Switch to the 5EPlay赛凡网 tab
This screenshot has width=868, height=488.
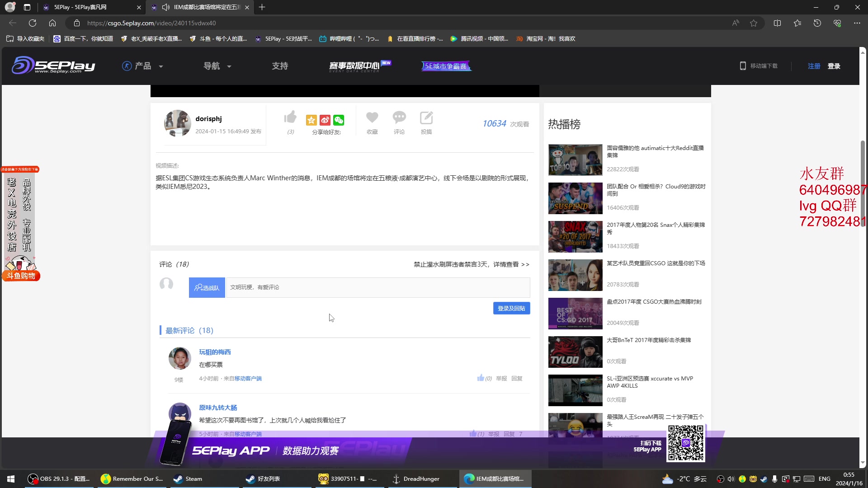[x=80, y=7]
